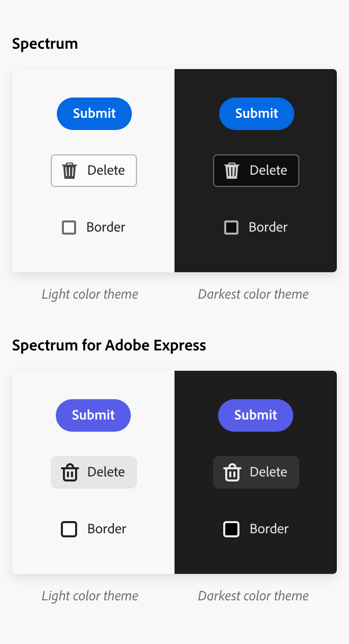This screenshot has height=644, width=349.
Task: Click the gray Delete button in Express light theme
Action: coord(94,472)
